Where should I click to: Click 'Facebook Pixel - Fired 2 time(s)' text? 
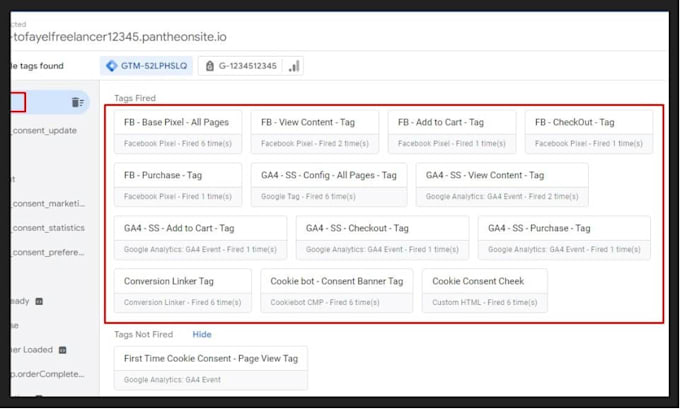pos(315,144)
